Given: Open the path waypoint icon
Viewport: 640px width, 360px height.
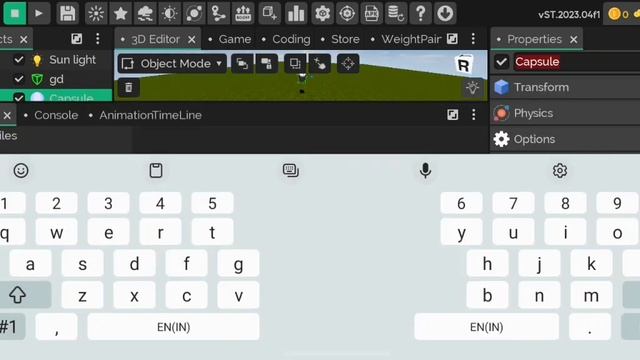Looking at the screenshot, I should coord(218,13).
